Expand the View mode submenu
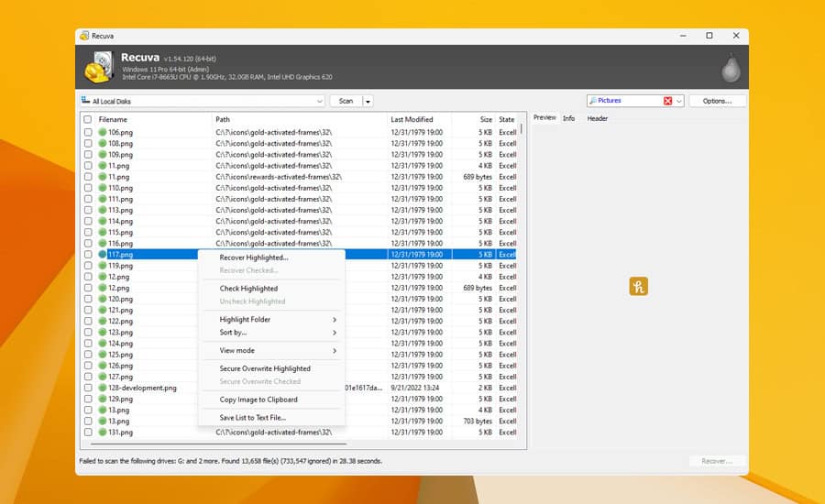This screenshot has width=825, height=504. (335, 350)
